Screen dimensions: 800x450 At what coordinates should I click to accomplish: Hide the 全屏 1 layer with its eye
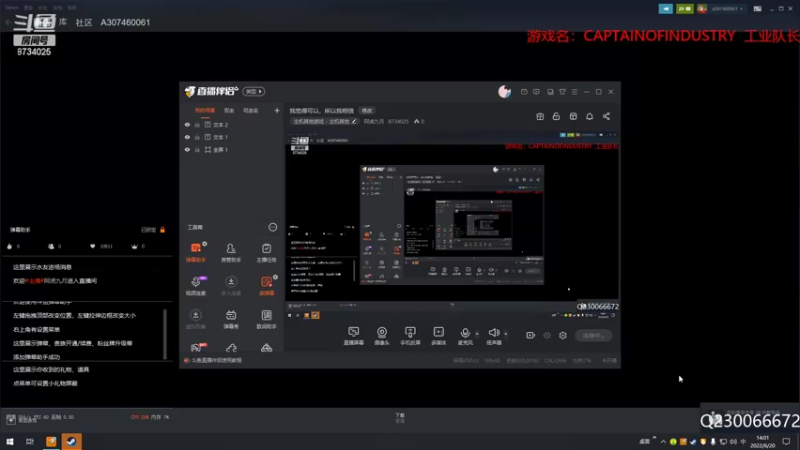[187, 149]
